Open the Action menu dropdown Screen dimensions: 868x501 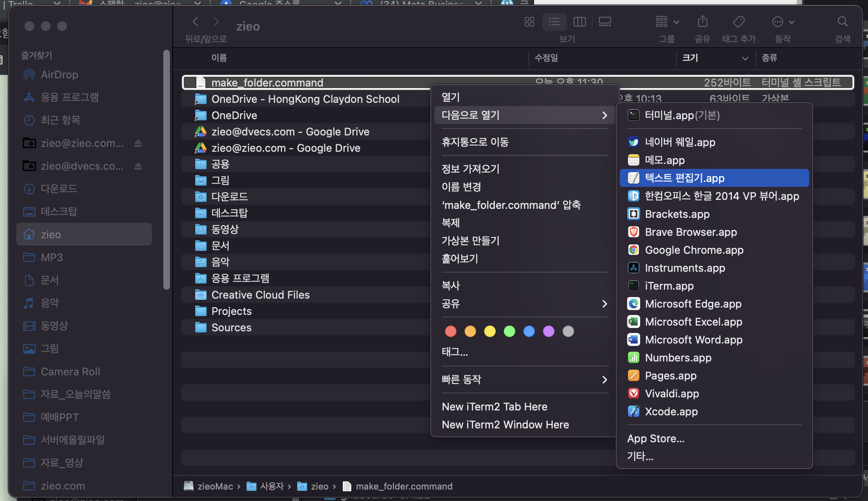pos(783,22)
